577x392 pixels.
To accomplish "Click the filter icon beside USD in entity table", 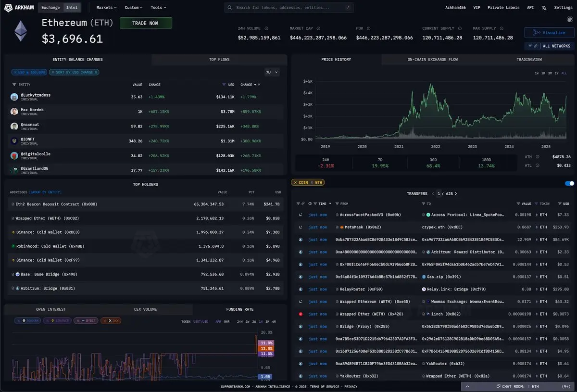I will (224, 85).
